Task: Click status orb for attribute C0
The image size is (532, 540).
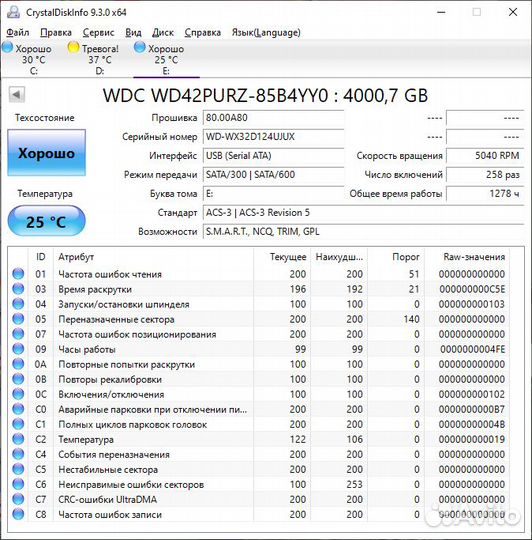Action: pyautogui.click(x=18, y=409)
